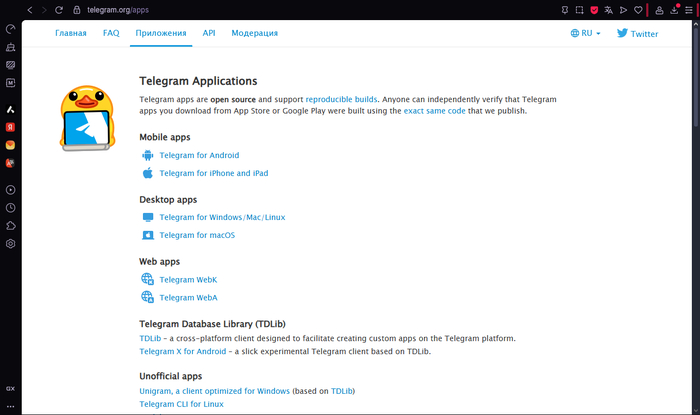This screenshot has height=415, width=700.
Task: Click the Android robot icon
Action: pos(148,155)
